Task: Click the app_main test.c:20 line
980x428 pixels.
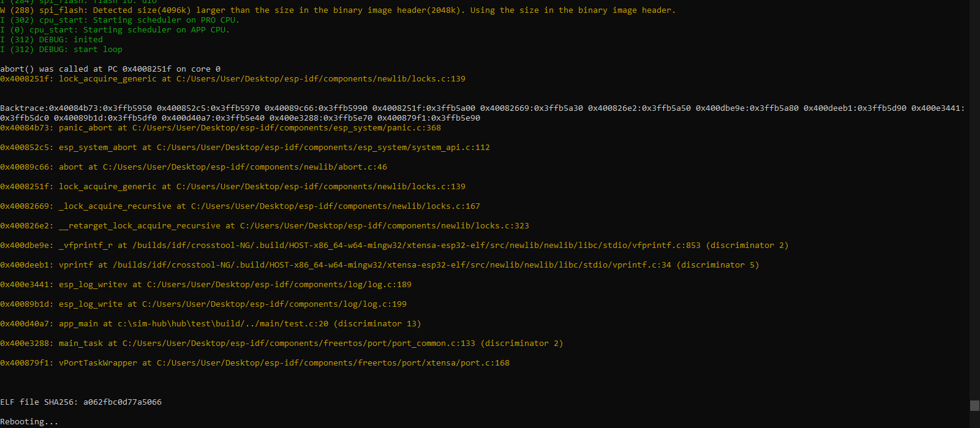Action: (211, 324)
